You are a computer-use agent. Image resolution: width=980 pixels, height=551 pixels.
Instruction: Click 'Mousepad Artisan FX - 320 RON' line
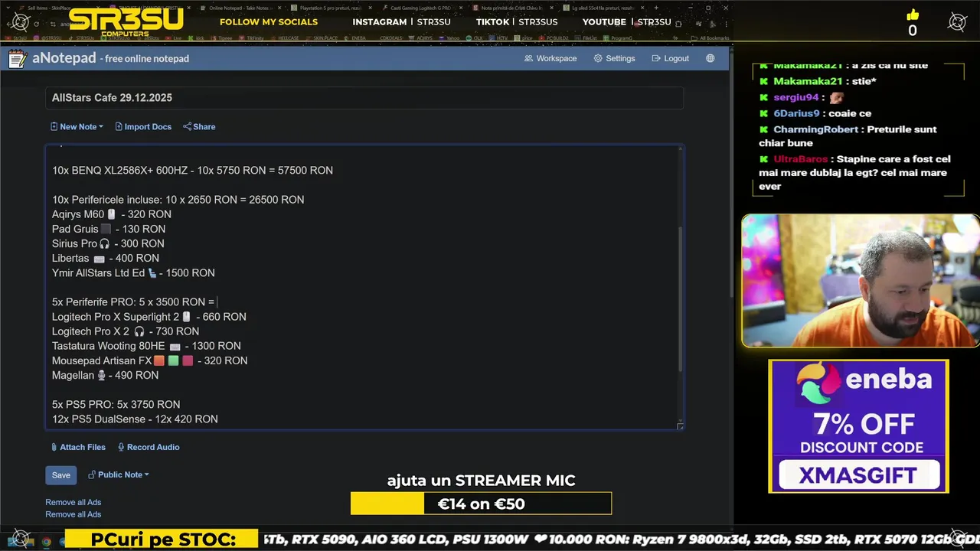click(150, 360)
